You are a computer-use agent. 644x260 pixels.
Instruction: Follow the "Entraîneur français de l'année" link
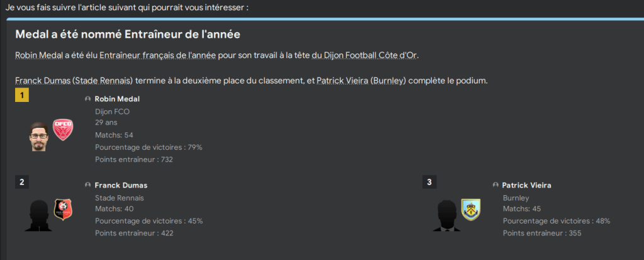tap(157, 55)
